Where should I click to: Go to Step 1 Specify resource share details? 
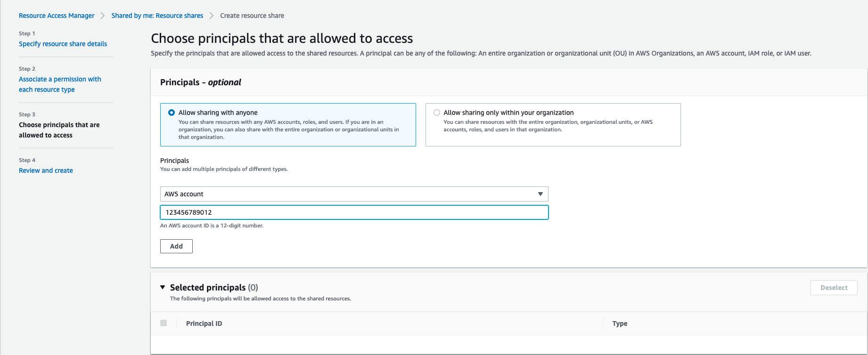coord(63,44)
